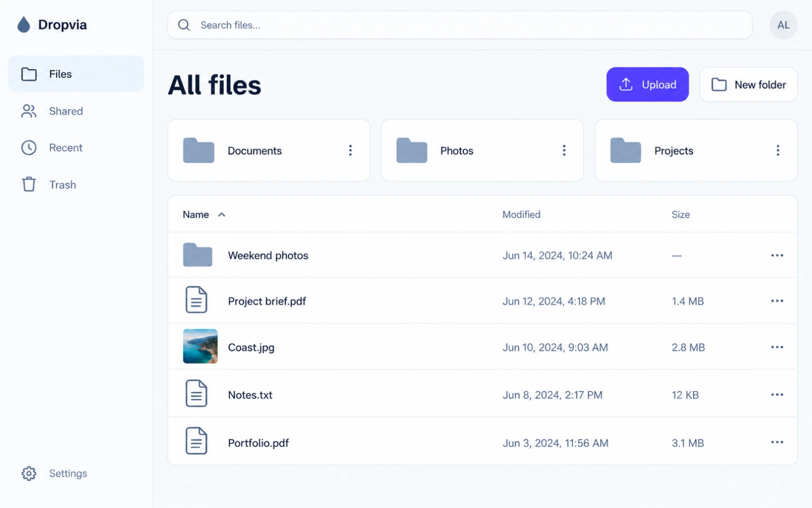This screenshot has width=812, height=508.
Task: Expand the Projects folder kebab menu
Action: pos(777,150)
